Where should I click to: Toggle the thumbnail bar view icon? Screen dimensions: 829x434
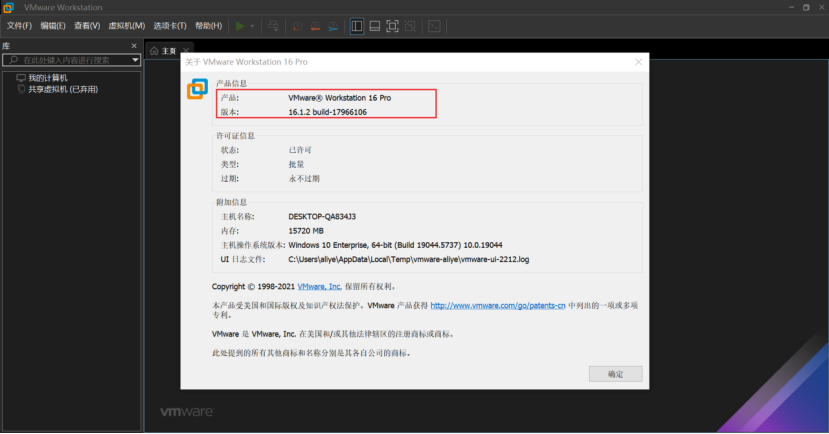point(375,26)
